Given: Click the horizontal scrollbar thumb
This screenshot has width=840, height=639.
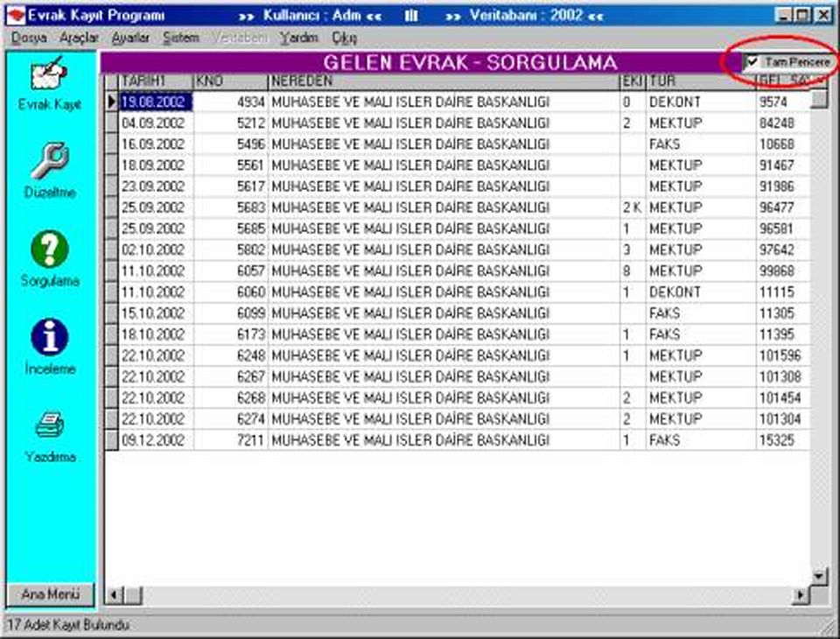Looking at the screenshot, I should tap(133, 594).
